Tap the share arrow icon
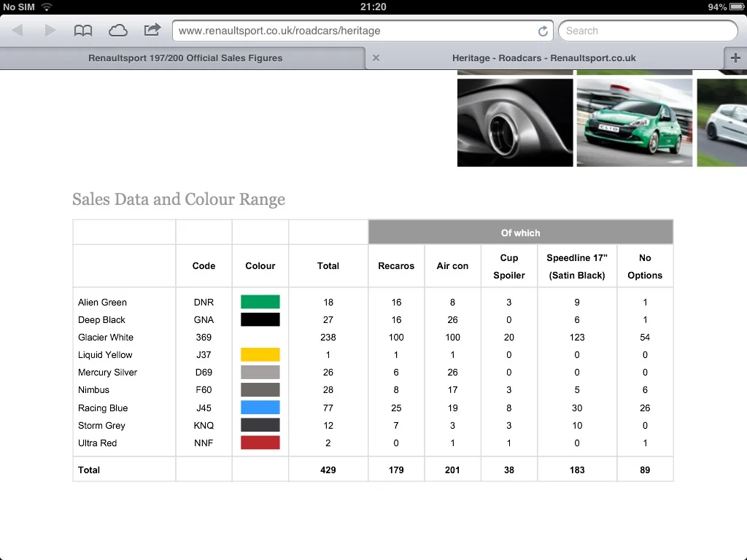Image resolution: width=747 pixels, height=560 pixels. pyautogui.click(x=152, y=30)
